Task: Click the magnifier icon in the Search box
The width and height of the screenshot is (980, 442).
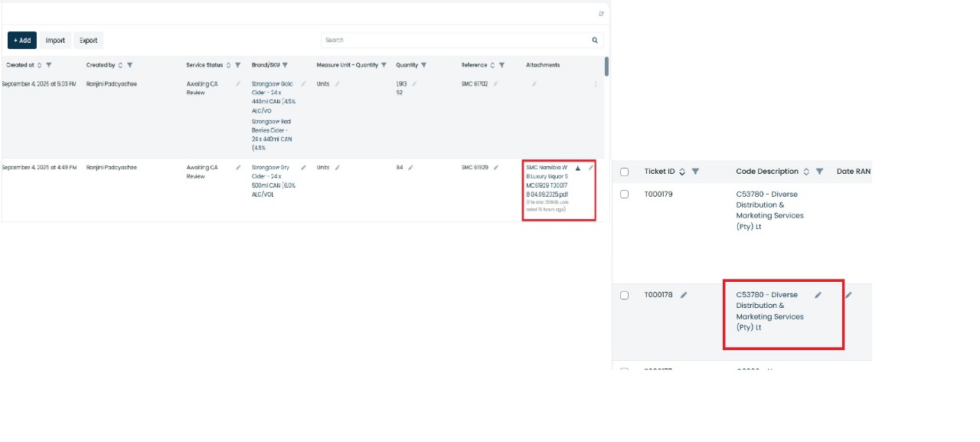Action: coord(595,40)
